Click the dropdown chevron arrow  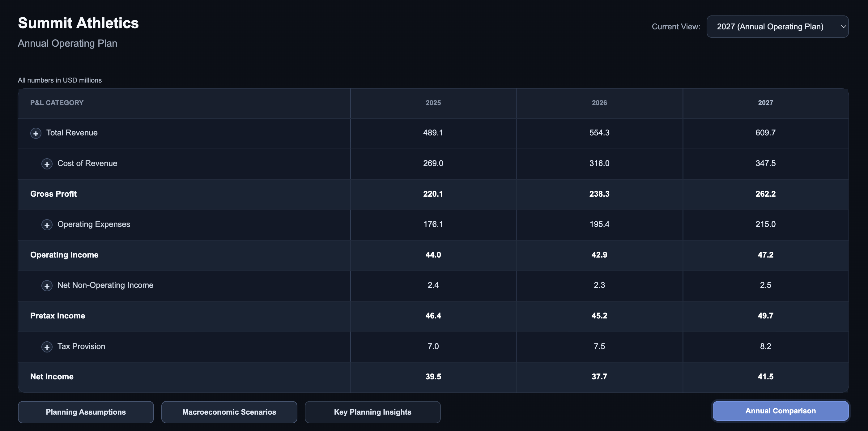tap(843, 27)
